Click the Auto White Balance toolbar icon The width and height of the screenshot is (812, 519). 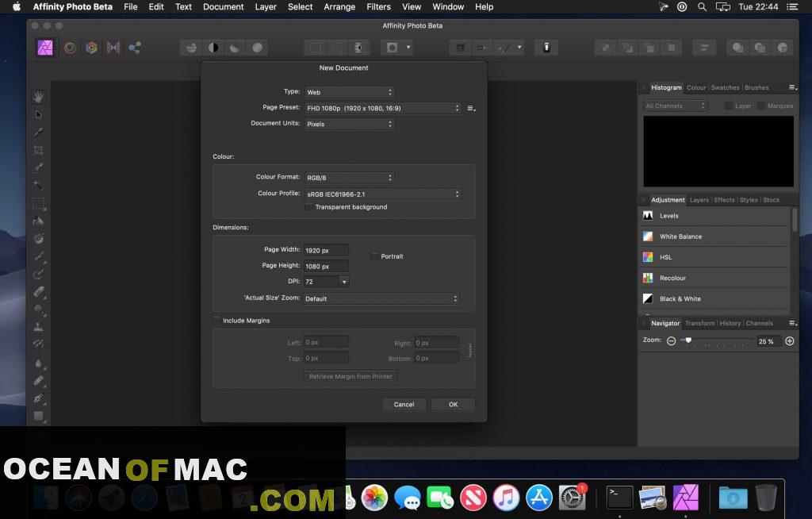[x=258, y=48]
